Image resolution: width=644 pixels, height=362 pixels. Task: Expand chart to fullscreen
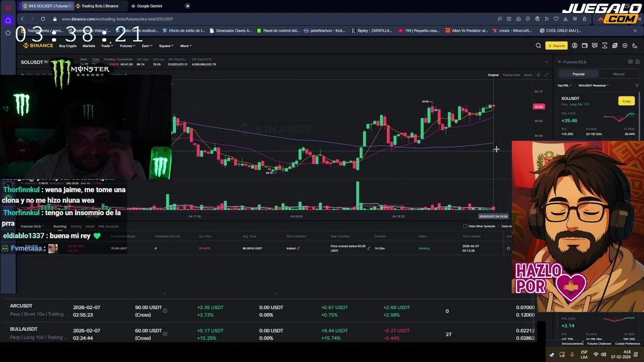[546, 75]
